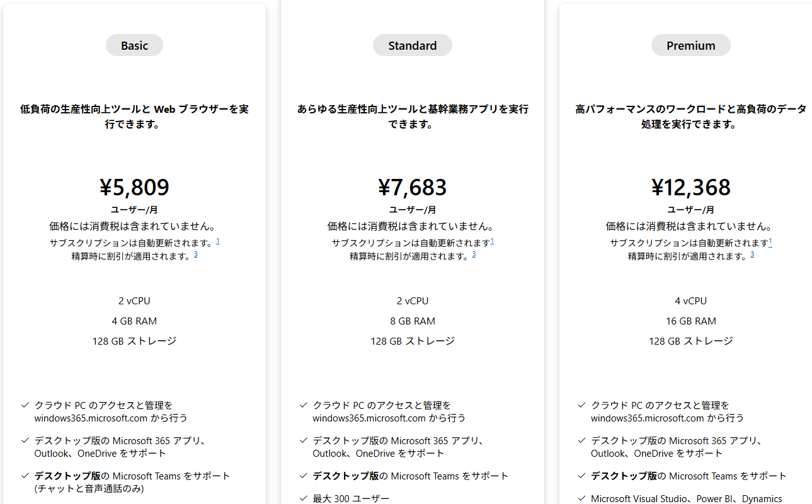Open footnote 3 link in Basic plan
Image resolution: width=812 pixels, height=504 pixels.
tap(196, 255)
